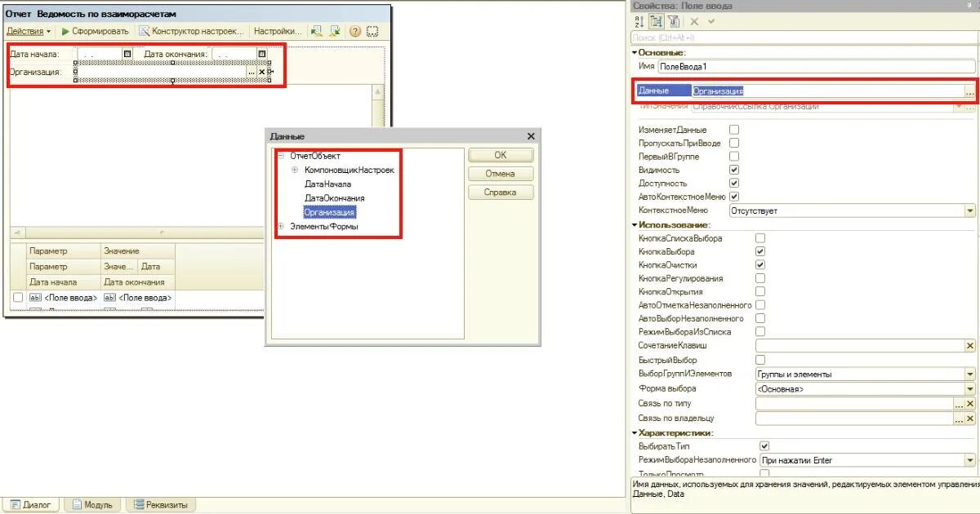Click Справка in Данные dialog
Viewport: 980px width, 514px height.
coord(501,193)
